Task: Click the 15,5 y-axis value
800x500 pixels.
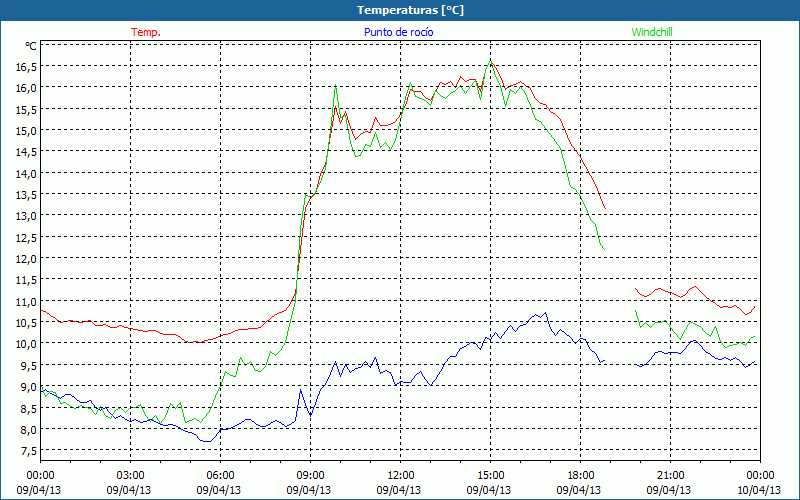Action: (28, 109)
